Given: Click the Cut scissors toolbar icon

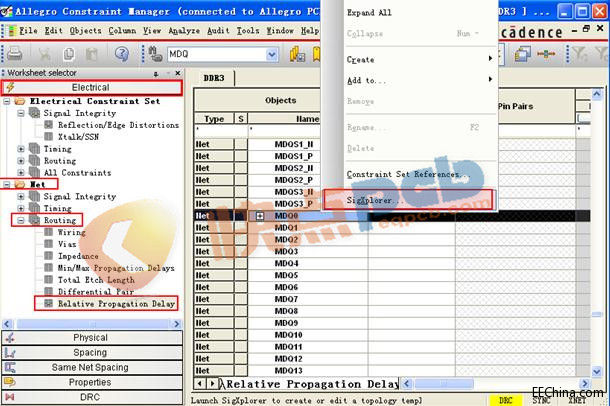Looking at the screenshot, I should pos(44,54).
